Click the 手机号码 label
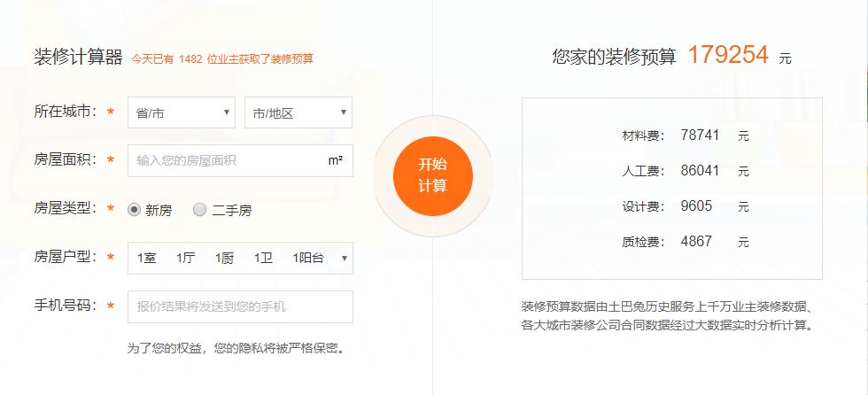 (66, 306)
